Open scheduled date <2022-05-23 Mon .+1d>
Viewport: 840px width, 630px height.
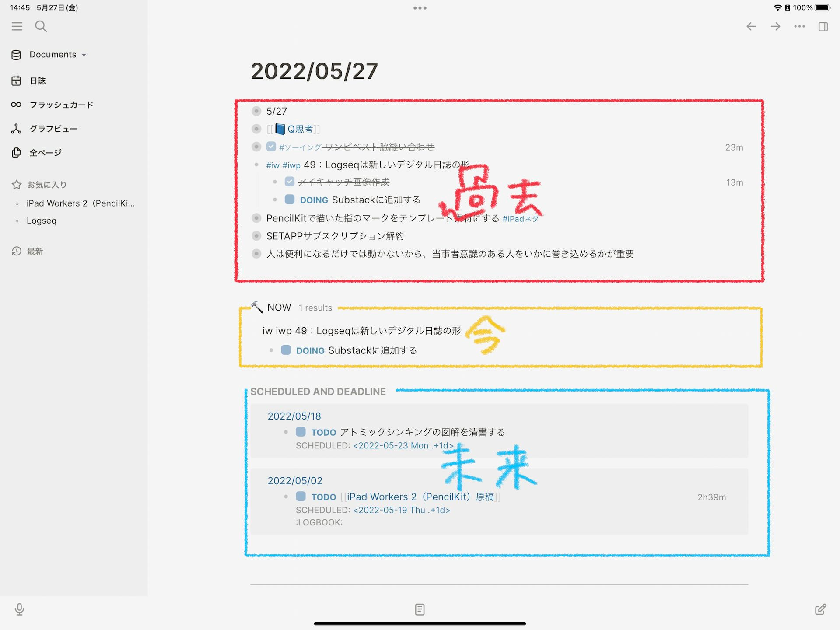tap(403, 445)
